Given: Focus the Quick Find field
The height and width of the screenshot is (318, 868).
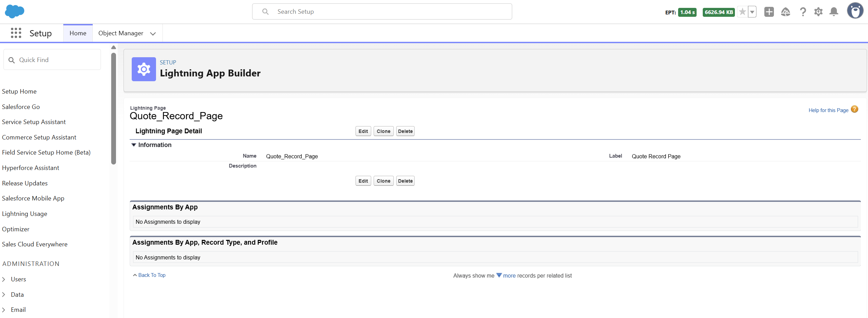Looking at the screenshot, I should pyautogui.click(x=52, y=60).
